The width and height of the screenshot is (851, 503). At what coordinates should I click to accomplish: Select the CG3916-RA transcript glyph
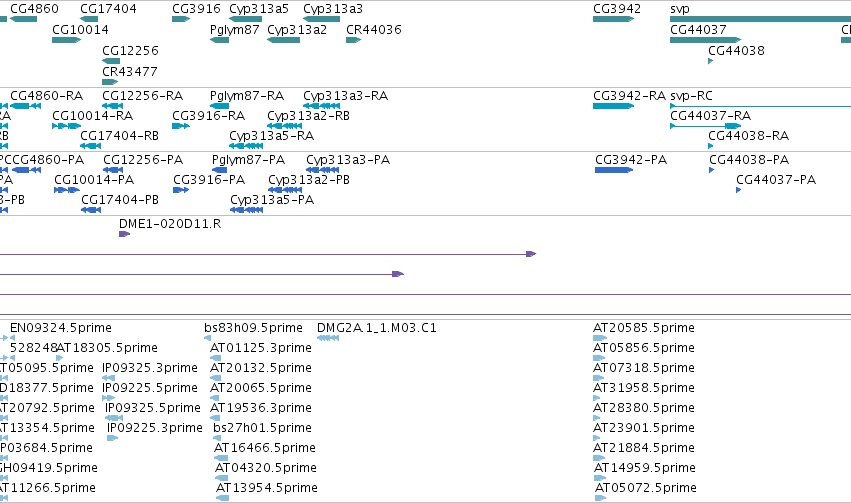[181, 126]
